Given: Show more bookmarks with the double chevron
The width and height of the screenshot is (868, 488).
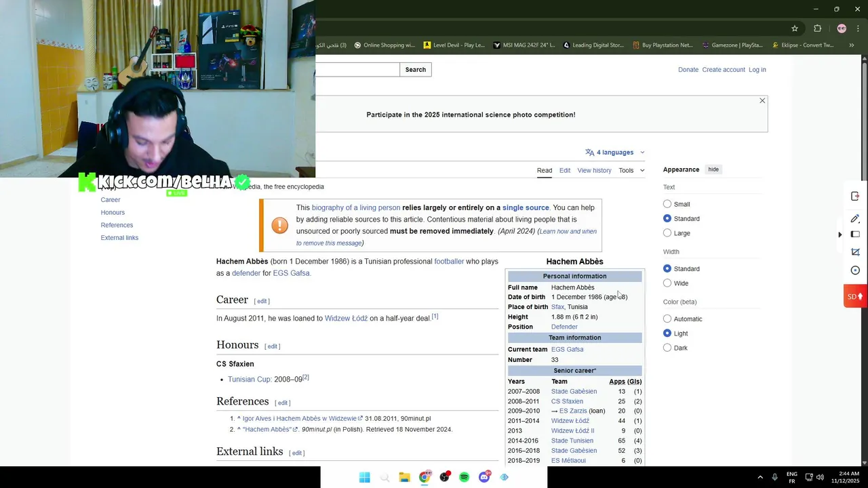Looking at the screenshot, I should tap(852, 45).
